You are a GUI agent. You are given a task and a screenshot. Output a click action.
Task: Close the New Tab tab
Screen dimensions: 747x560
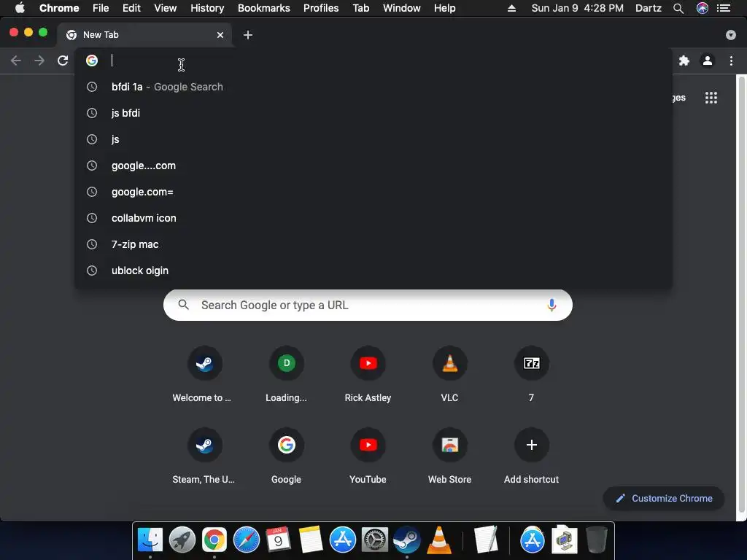[220, 35]
